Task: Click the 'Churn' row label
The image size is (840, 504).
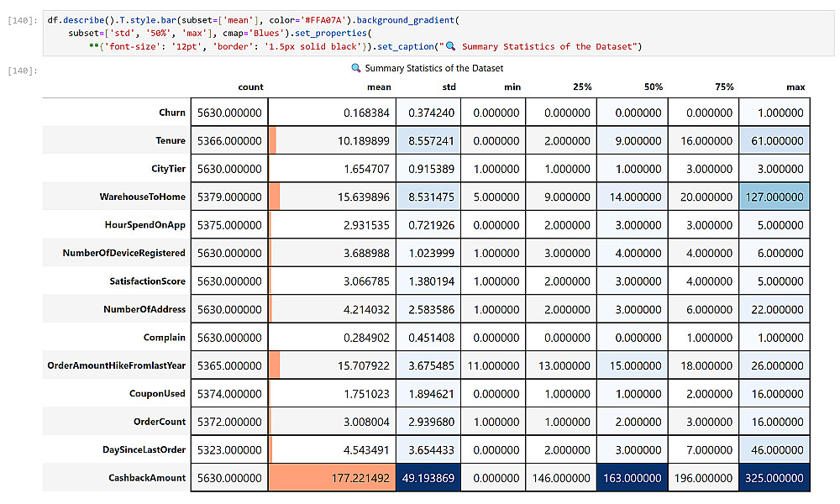Action: (x=172, y=113)
